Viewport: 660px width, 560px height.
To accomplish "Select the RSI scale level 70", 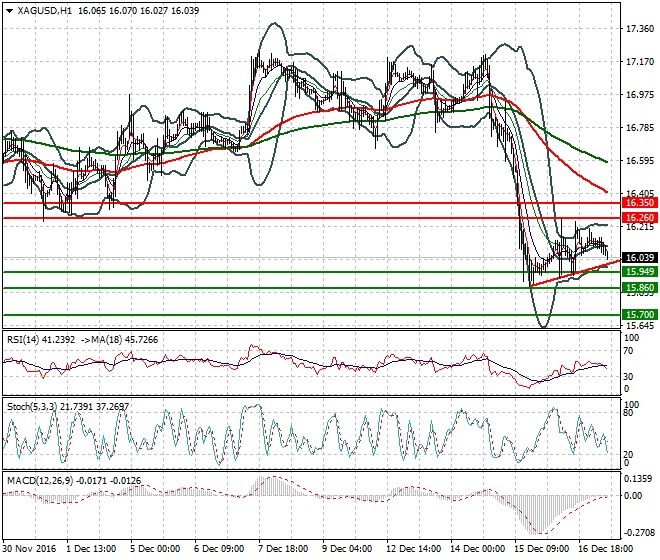I will [x=629, y=351].
